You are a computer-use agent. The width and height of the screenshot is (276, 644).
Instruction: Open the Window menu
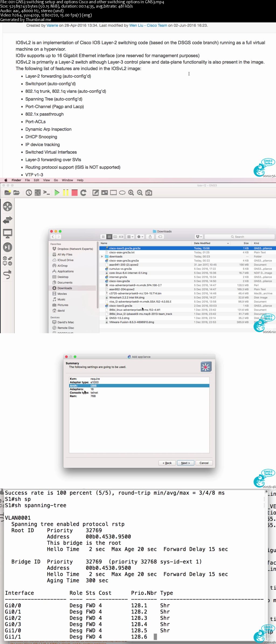67,180
